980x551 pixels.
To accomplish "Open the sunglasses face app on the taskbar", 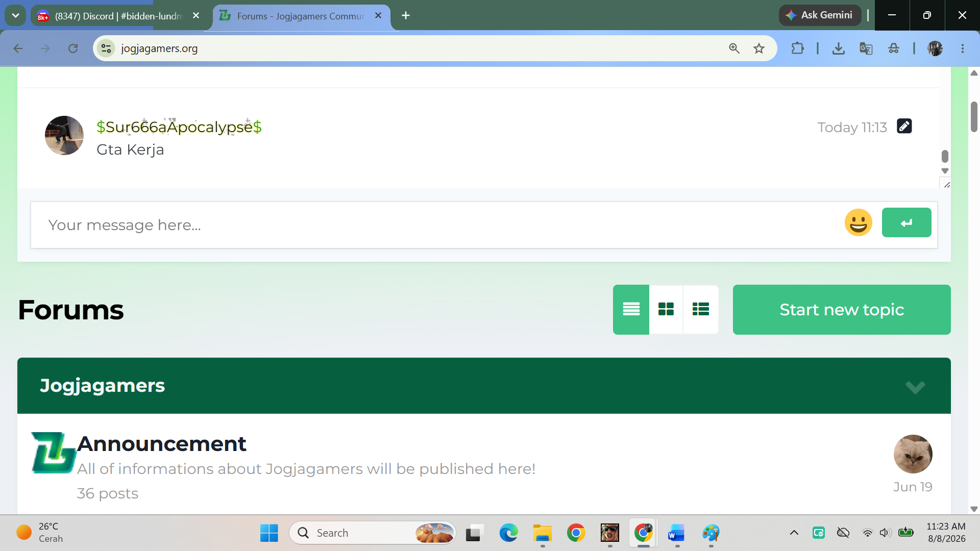I will click(610, 533).
